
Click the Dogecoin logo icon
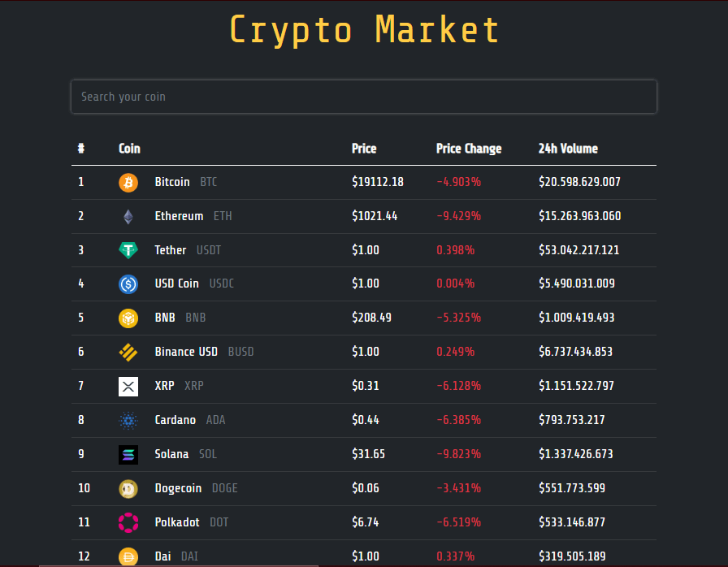pos(128,488)
